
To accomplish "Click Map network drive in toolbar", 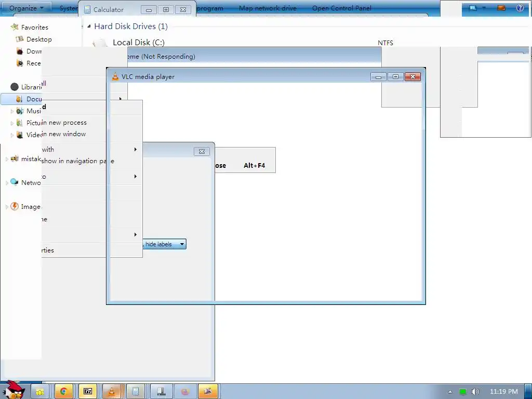I will [x=268, y=8].
